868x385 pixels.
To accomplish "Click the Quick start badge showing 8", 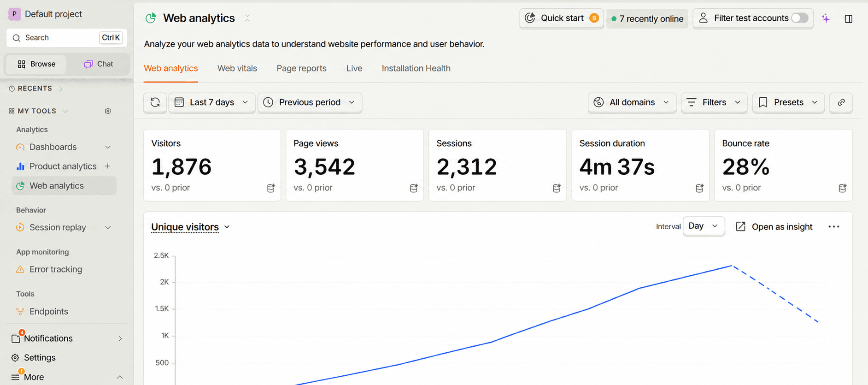I will (x=594, y=18).
